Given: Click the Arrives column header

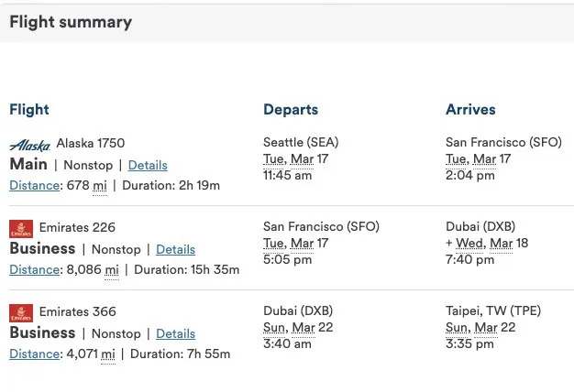Looking at the screenshot, I should click(x=470, y=110).
